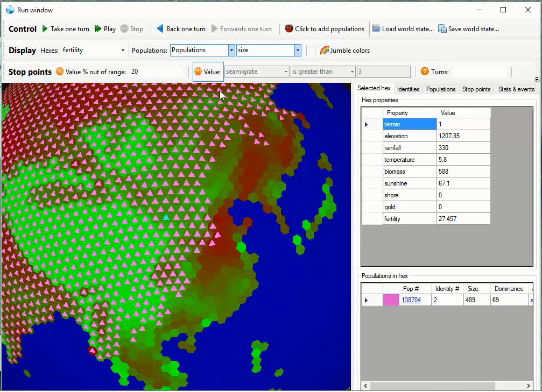Go back one turn in simulation
542x392 pixels.
tap(181, 29)
